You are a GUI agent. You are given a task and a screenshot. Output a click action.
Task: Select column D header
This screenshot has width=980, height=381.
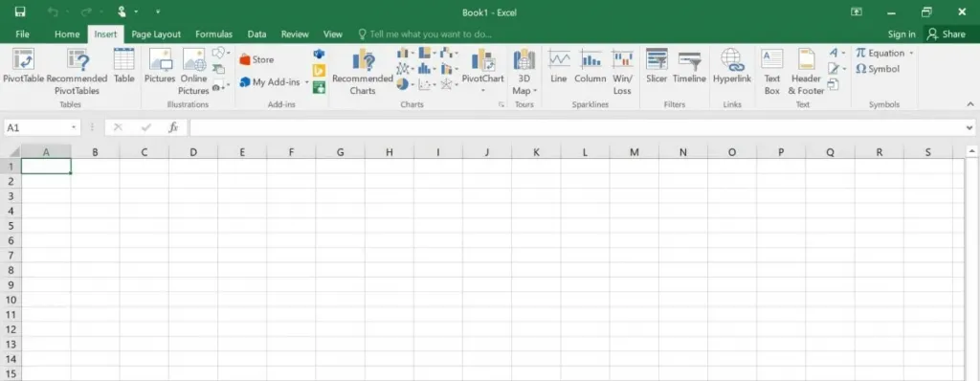click(x=193, y=152)
